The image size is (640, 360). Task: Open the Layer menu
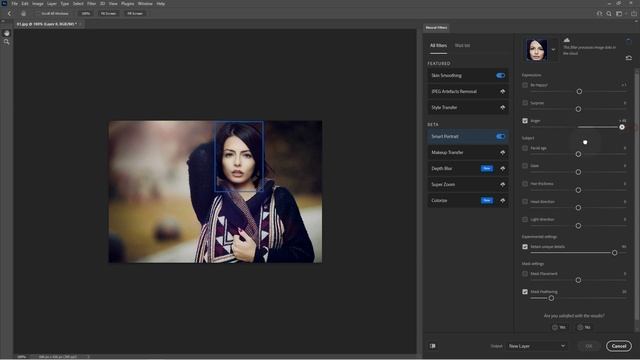[52, 4]
